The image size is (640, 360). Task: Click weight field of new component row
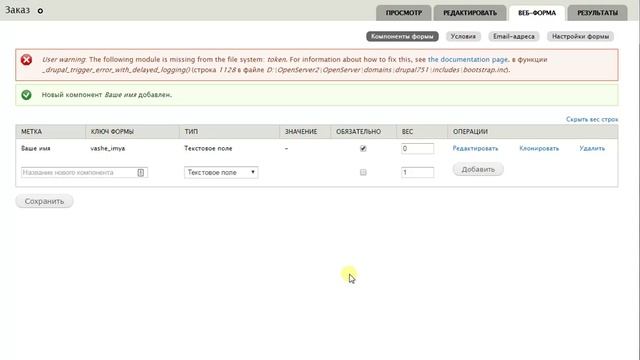click(x=417, y=173)
